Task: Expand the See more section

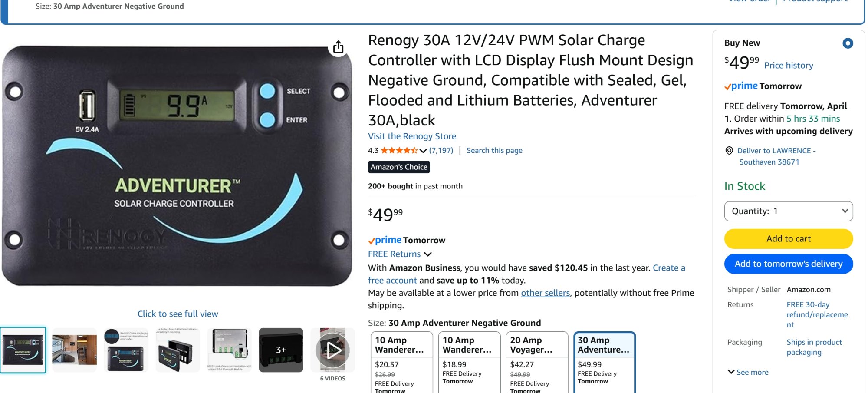Action: [747, 372]
